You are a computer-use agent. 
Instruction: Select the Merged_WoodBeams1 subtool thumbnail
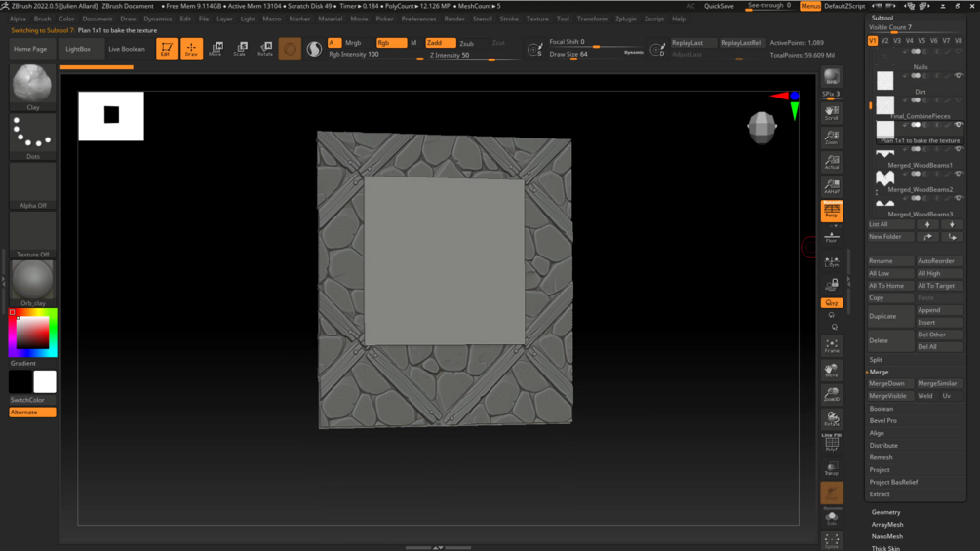click(x=884, y=153)
